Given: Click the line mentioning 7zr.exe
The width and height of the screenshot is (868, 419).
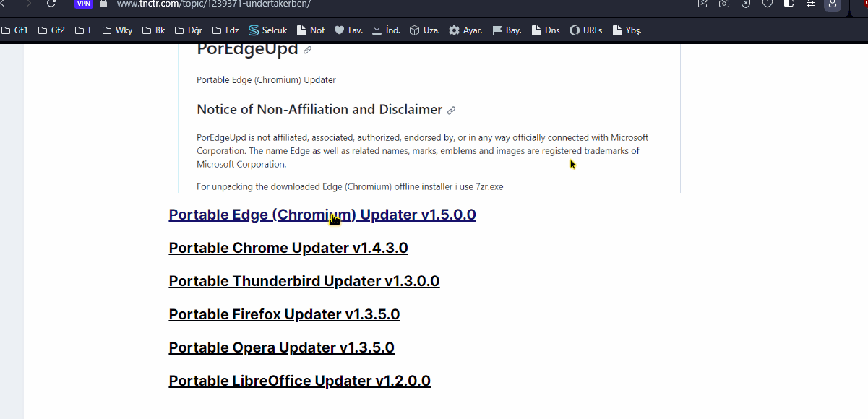Looking at the screenshot, I should point(350,187).
